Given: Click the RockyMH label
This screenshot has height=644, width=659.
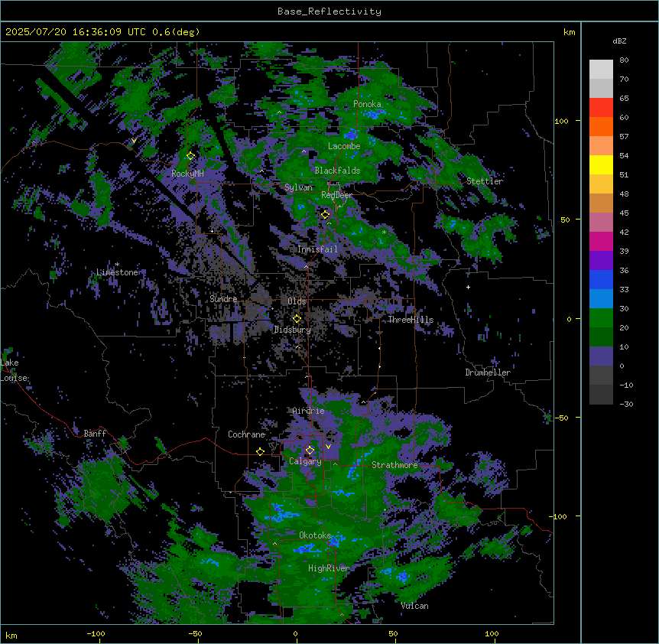Looking at the screenshot, I should [x=187, y=174].
